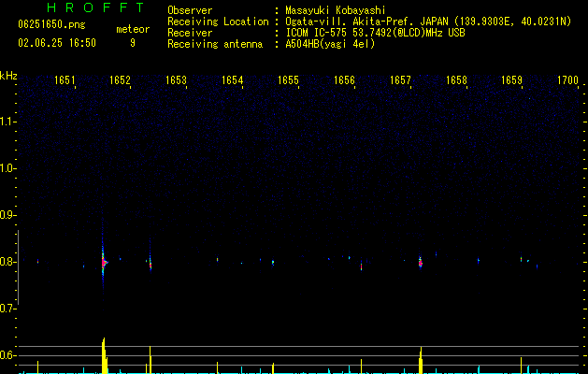Click the 0.9 kHz frequency label
This screenshot has height=374, width=588.
(x=8, y=215)
